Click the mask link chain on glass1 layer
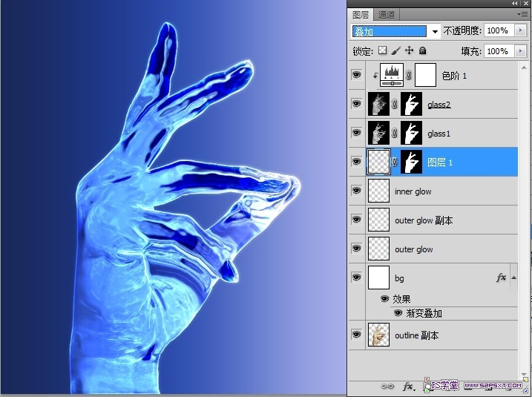Viewport: 532px width, 397px height. pyautogui.click(x=395, y=133)
